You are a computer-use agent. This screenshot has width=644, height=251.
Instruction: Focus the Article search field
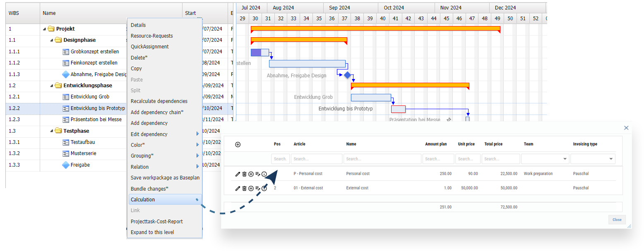pos(317,159)
